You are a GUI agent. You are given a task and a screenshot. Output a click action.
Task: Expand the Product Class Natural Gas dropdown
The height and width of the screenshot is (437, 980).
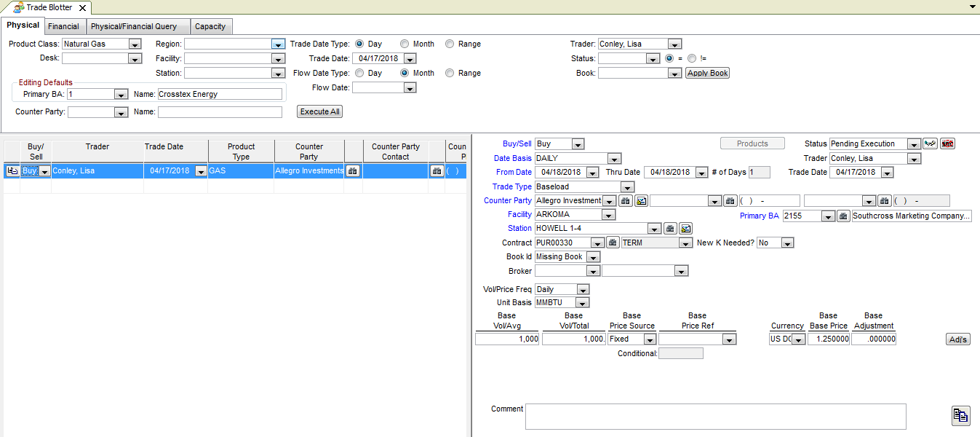pyautogui.click(x=134, y=44)
